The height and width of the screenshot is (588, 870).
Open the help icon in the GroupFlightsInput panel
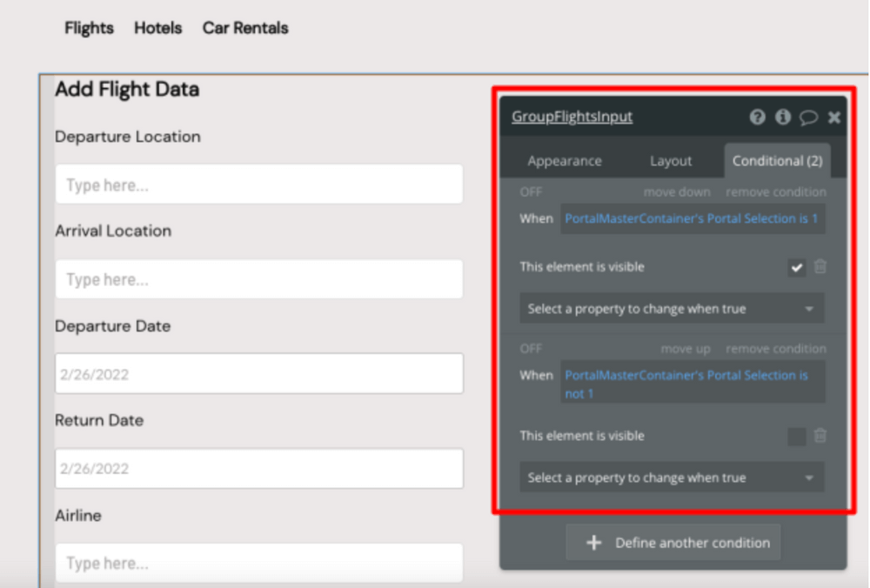[758, 117]
